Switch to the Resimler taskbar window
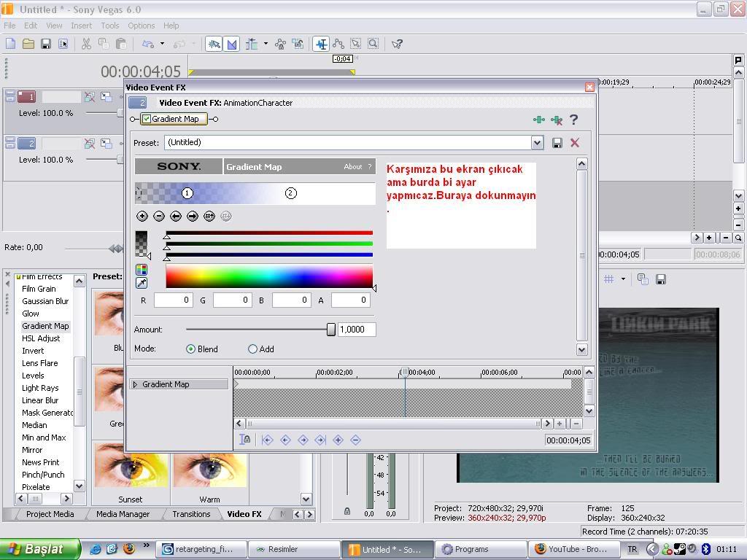 (294, 550)
